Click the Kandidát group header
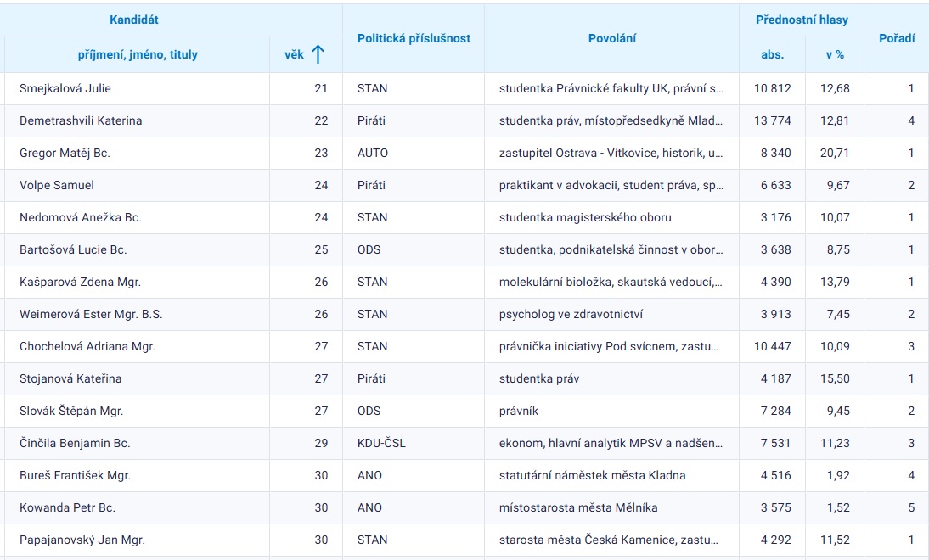929x560 pixels. (x=134, y=20)
